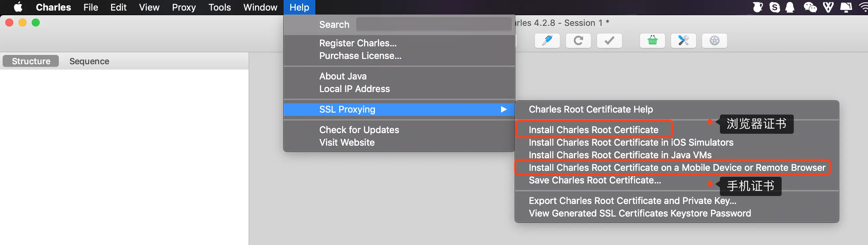Open the View menu

[149, 7]
